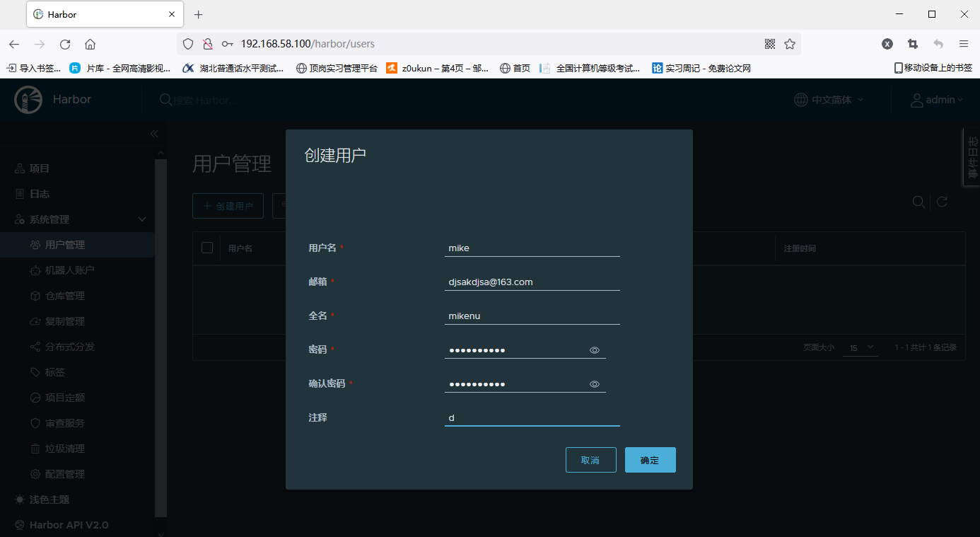
Task: Open the 项目 section in the sidebar
Action: coord(39,168)
